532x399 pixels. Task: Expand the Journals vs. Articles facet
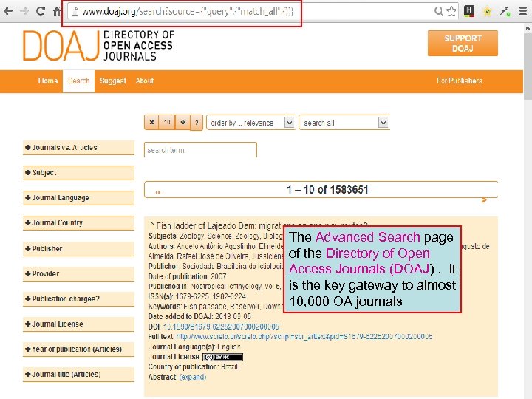tap(78, 148)
